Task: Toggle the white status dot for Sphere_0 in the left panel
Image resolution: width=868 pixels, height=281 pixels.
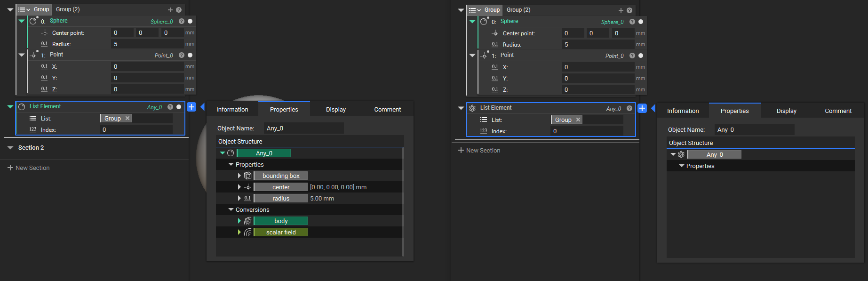Action: (x=190, y=21)
